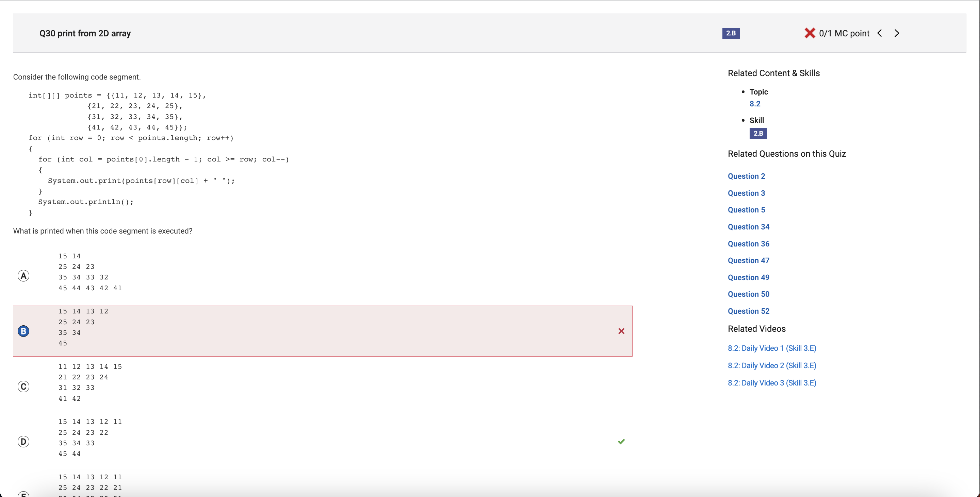
Task: Select answer choice C
Action: 23,387
